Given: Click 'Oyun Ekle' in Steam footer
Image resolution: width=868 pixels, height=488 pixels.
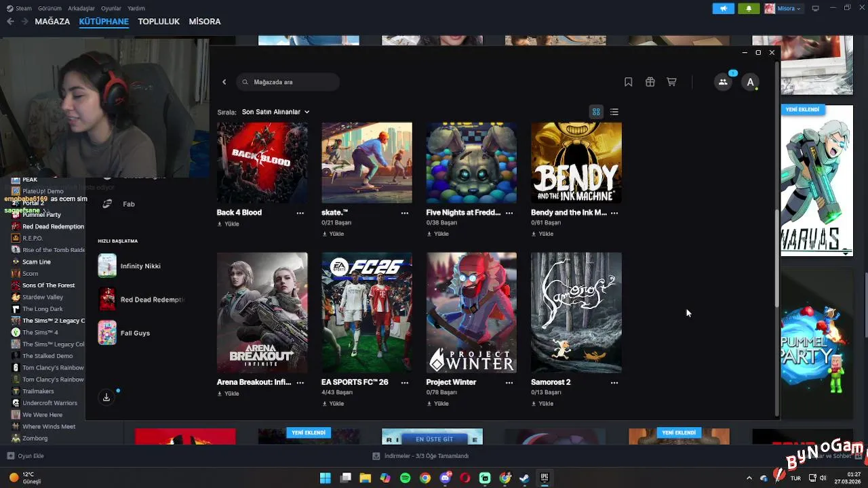Looking at the screenshot, I should [25, 456].
